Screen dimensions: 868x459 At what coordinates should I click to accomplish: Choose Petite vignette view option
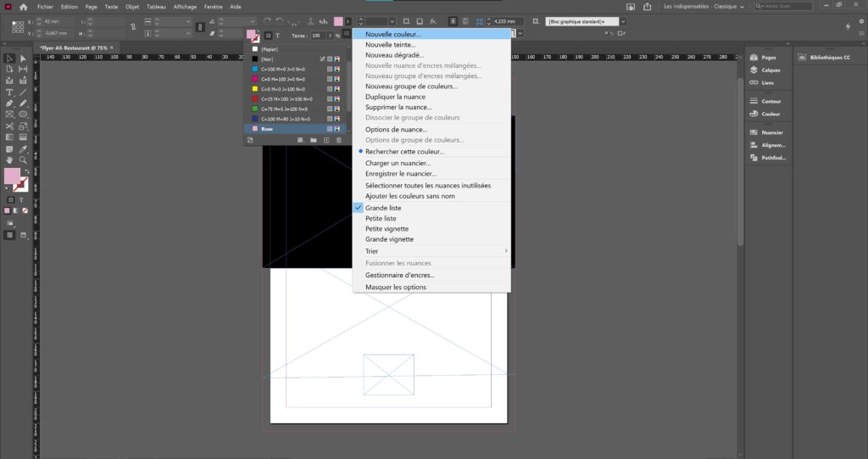(387, 229)
